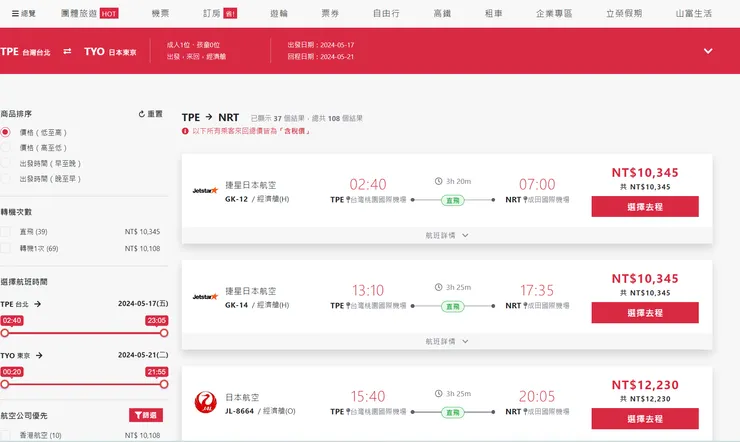The image size is (740, 442).
Task: Click 選擇去程 for GK-14 flight
Action: [x=645, y=313]
